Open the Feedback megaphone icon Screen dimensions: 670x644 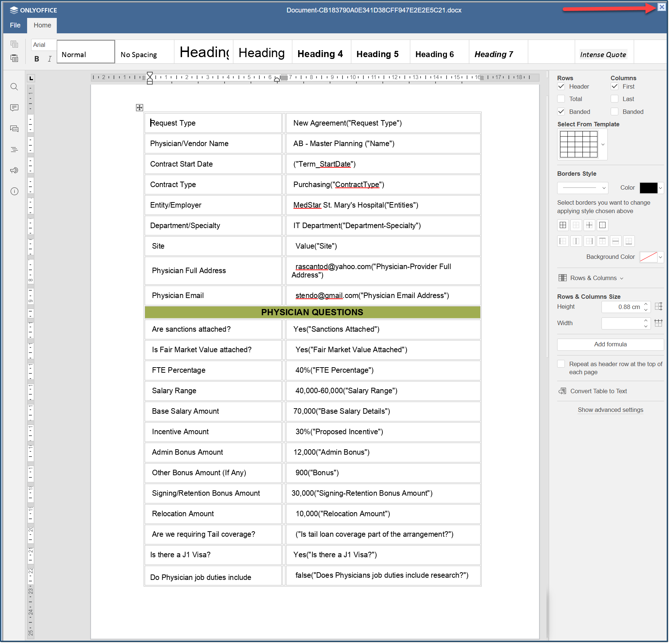[x=14, y=170]
